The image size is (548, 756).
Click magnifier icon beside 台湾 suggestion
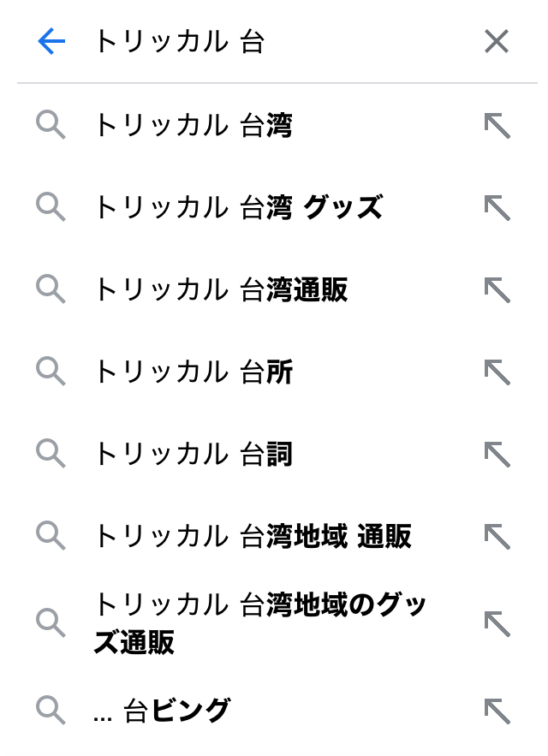(x=51, y=126)
